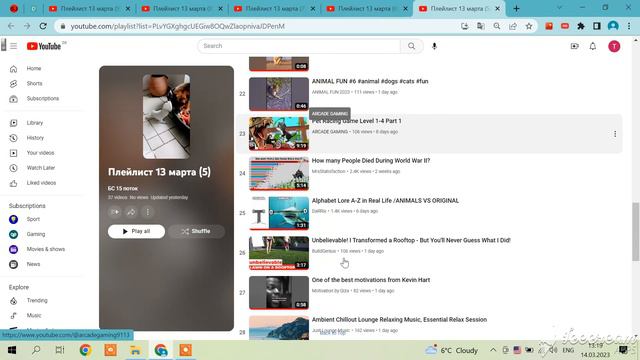Open ARCADE GAMING channel link

pos(330,132)
